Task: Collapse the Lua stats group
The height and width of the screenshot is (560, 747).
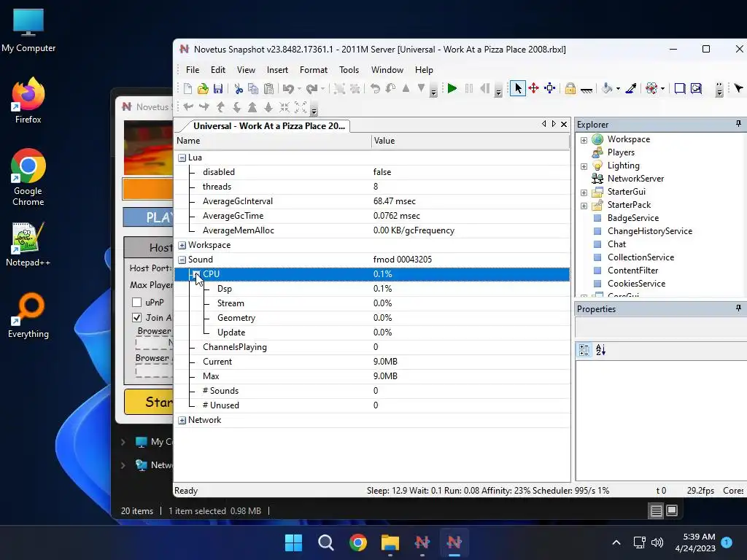Action: click(x=182, y=157)
